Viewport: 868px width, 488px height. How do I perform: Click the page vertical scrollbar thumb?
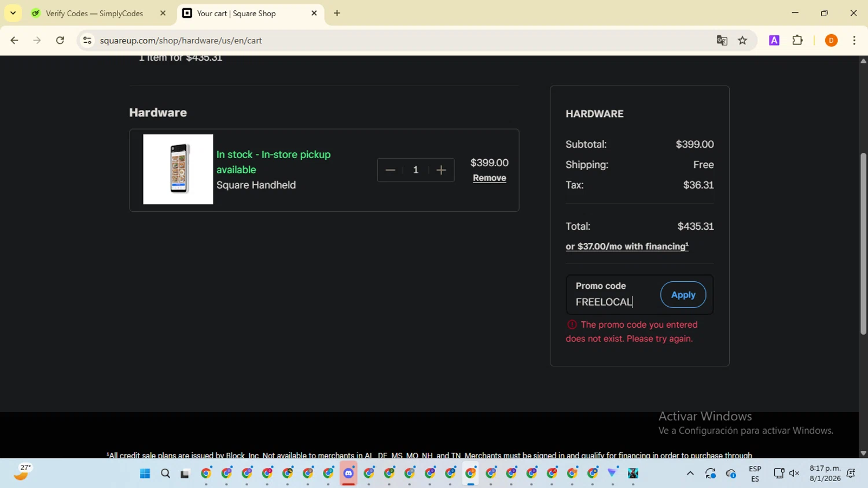[863, 244]
